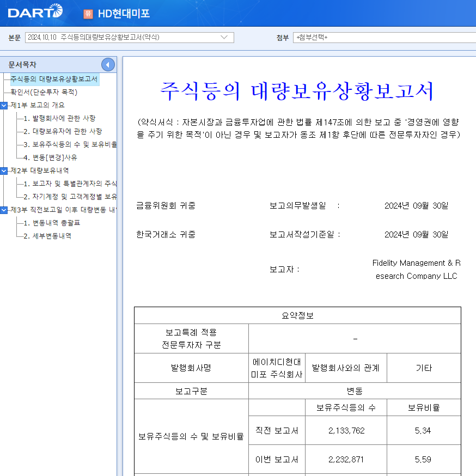
Task: Click the HD현대미포 company name
Action: pyautogui.click(x=124, y=14)
